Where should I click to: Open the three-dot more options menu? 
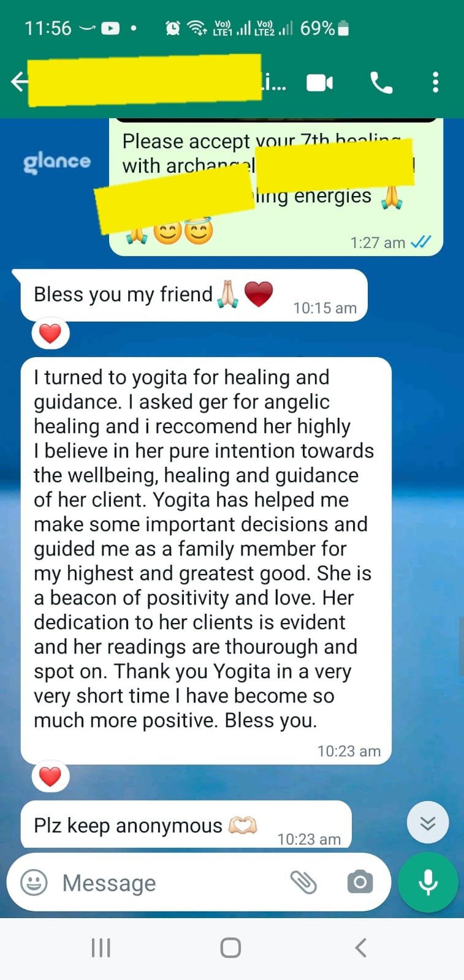click(435, 82)
